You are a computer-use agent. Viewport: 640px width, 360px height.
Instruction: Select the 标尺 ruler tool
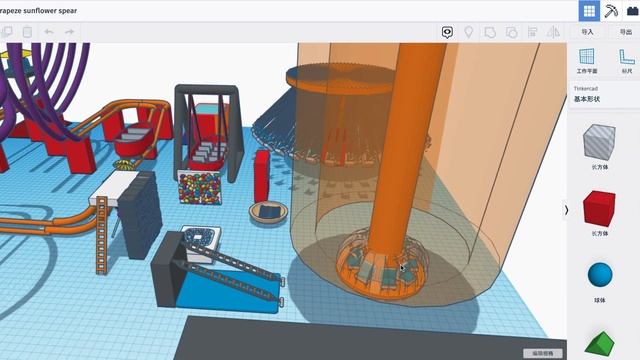pos(627,61)
